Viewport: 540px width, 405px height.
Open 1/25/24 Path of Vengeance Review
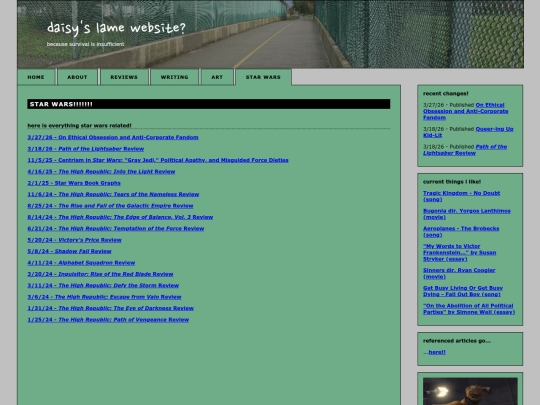click(x=108, y=319)
